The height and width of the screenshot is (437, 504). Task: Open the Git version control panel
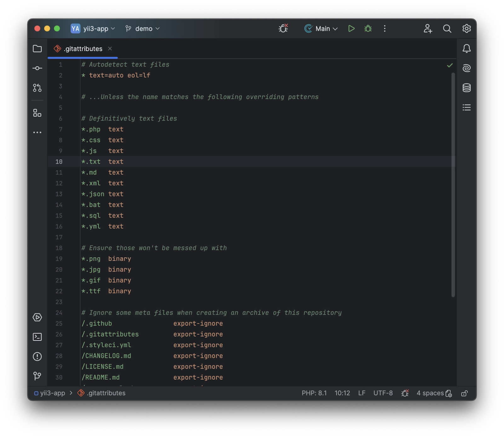(x=37, y=376)
